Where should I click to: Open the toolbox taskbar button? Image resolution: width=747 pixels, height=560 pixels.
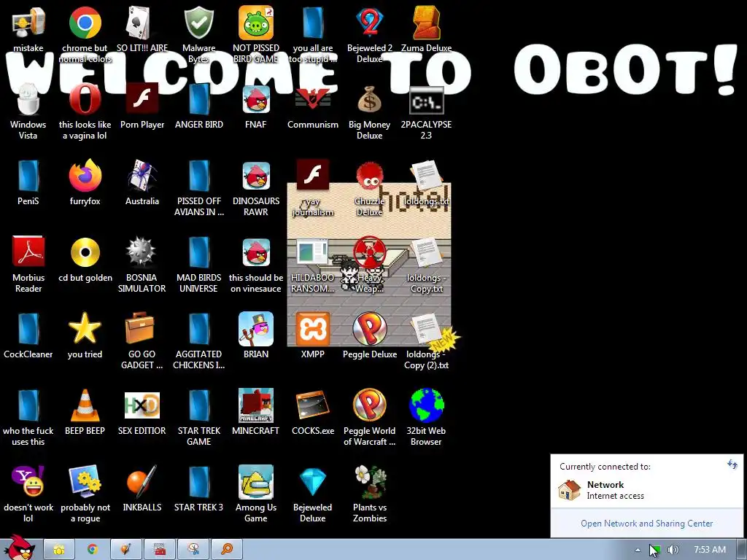(x=160, y=550)
